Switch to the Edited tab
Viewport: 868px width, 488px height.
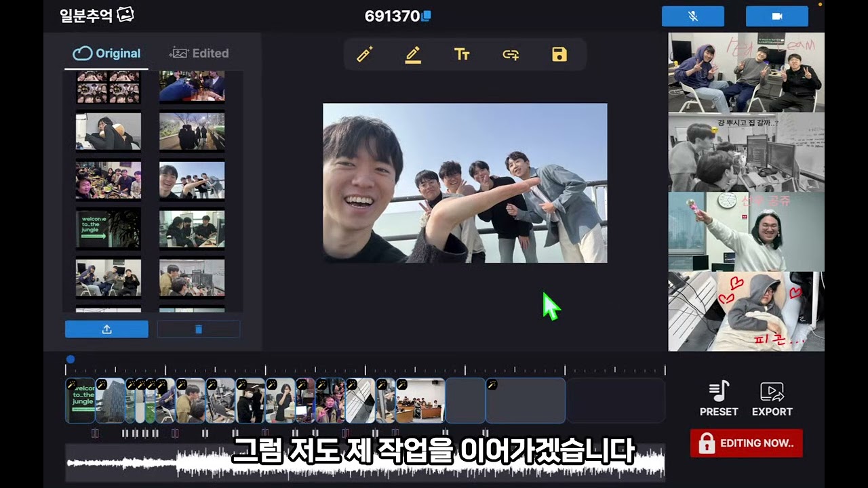click(x=199, y=54)
